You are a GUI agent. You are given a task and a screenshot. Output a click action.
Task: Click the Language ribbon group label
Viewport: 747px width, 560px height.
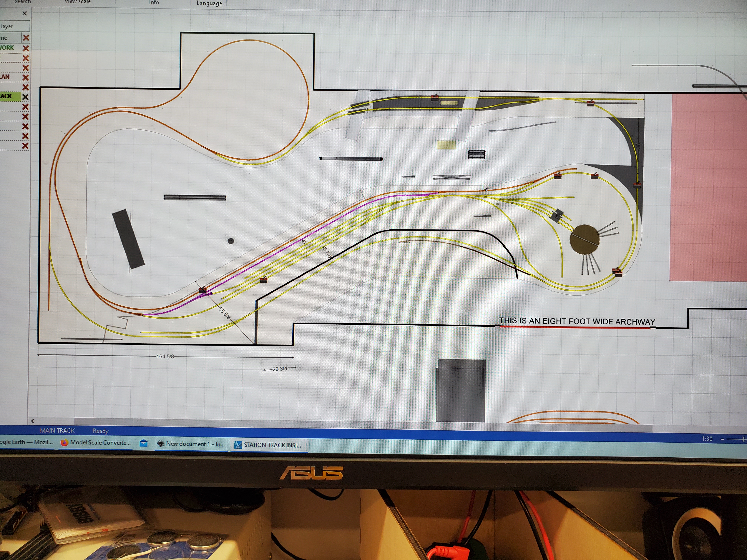click(209, 3)
